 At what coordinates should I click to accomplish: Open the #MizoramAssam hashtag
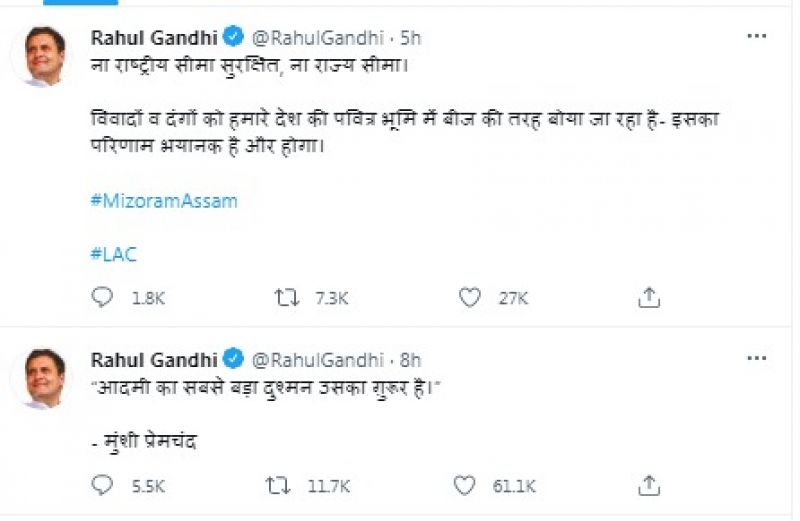[x=164, y=200]
